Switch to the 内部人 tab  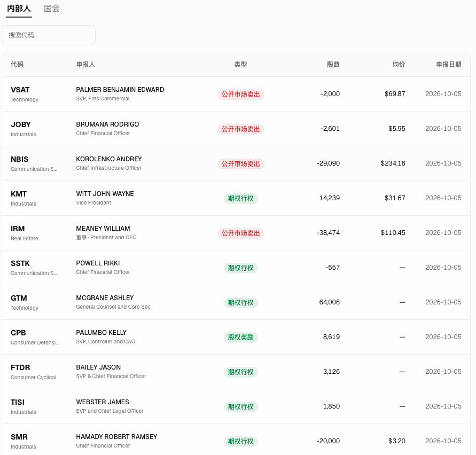click(x=19, y=9)
